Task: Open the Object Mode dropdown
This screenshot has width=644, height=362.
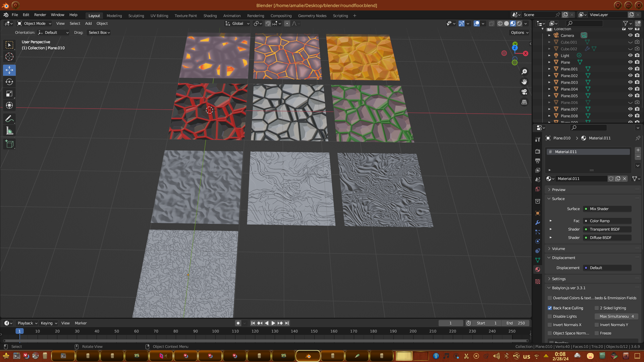Action: pos(34,23)
